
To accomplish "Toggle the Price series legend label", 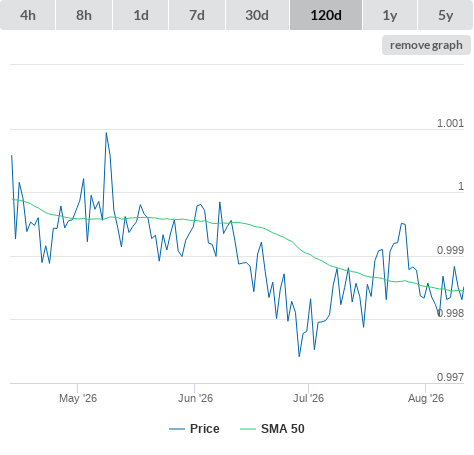I will point(205,429).
